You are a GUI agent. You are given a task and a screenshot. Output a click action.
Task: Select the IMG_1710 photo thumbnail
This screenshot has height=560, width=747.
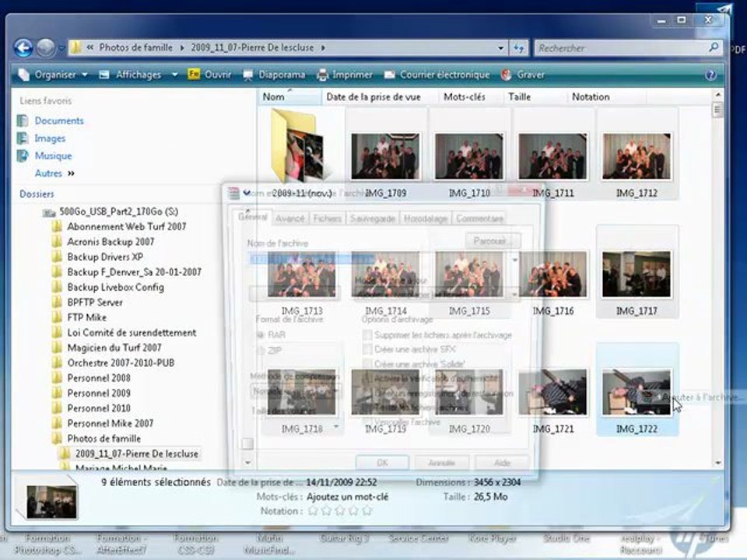(469, 156)
